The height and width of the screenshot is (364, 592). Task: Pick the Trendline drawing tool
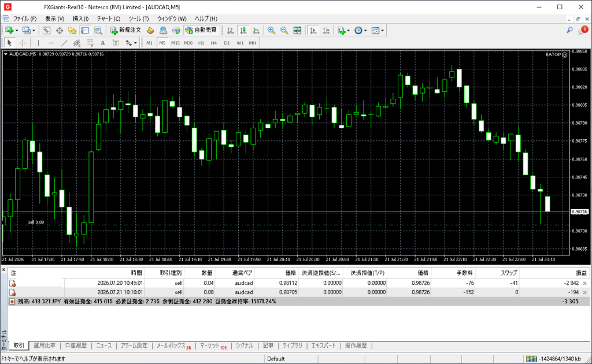pos(64,43)
